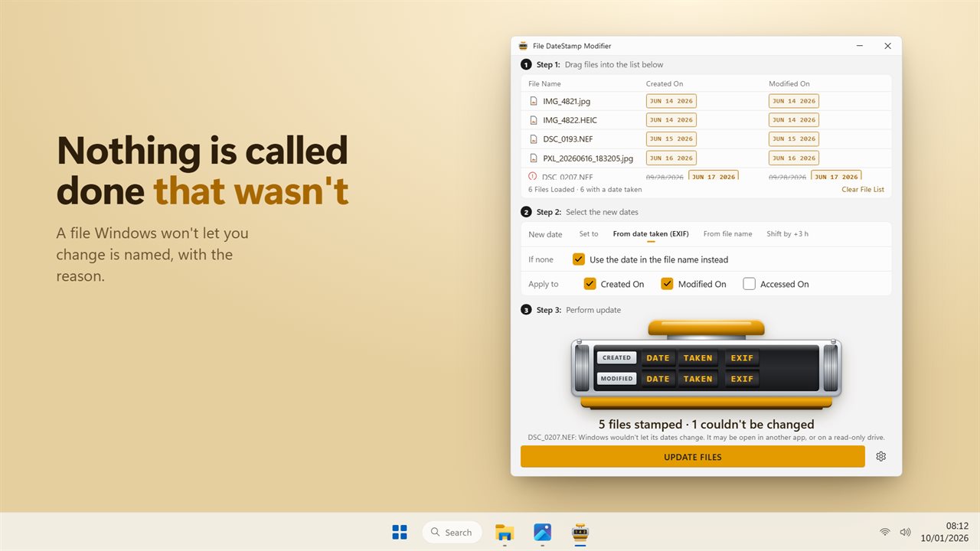This screenshot has height=551, width=980.
Task: Open the volume speaker tray icon
Action: point(905,532)
